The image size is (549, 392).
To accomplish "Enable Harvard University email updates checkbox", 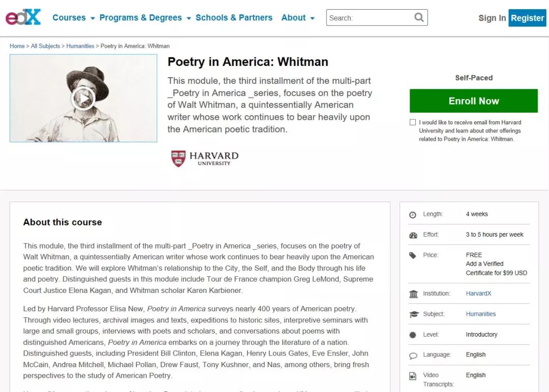I will pyautogui.click(x=413, y=122).
